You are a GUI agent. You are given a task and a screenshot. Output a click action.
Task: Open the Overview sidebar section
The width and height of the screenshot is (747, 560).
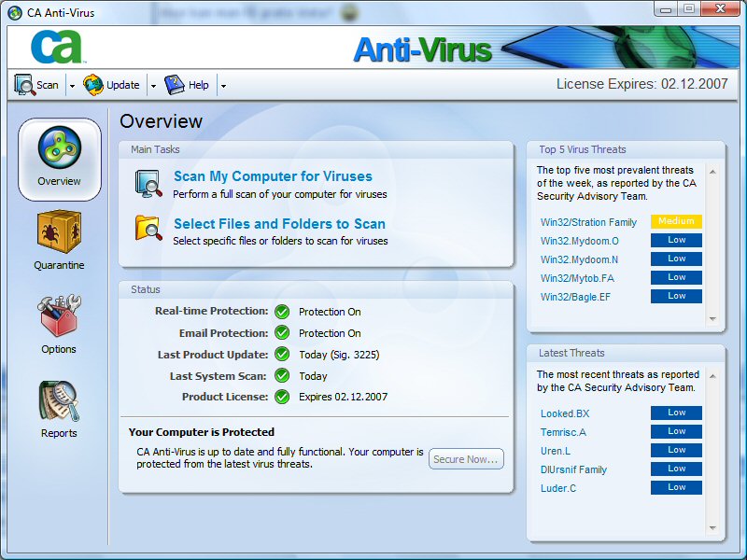click(60, 159)
